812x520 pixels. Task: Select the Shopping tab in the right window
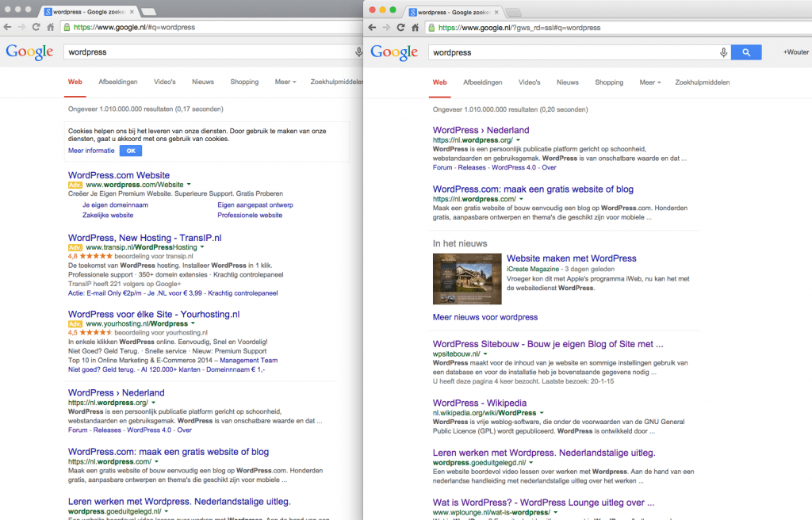(x=609, y=82)
